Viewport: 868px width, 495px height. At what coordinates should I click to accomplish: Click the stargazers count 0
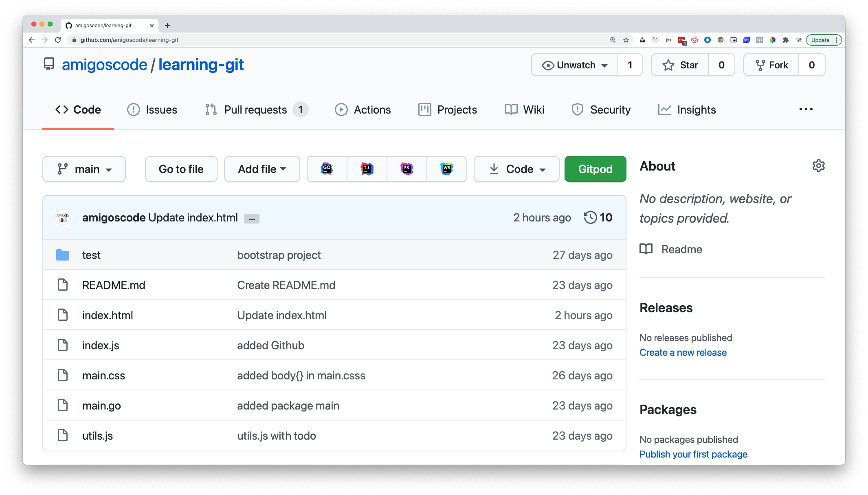coord(721,65)
